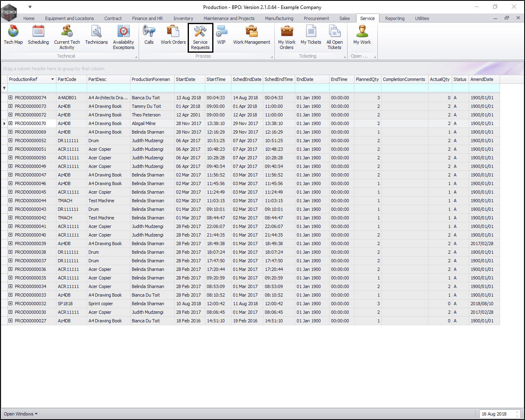The height and width of the screenshot is (420, 525).
Task: Expand row PROD00000074
Action: click(11, 98)
